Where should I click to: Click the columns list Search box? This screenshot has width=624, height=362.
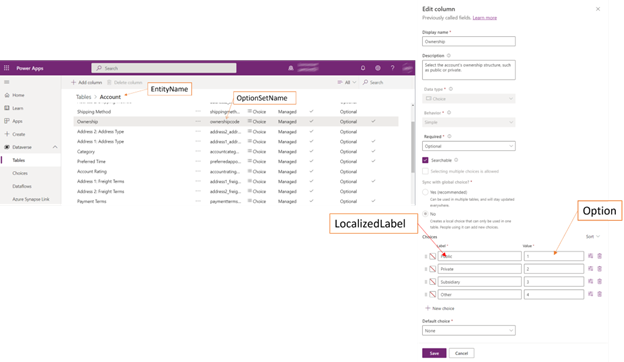tap(373, 82)
